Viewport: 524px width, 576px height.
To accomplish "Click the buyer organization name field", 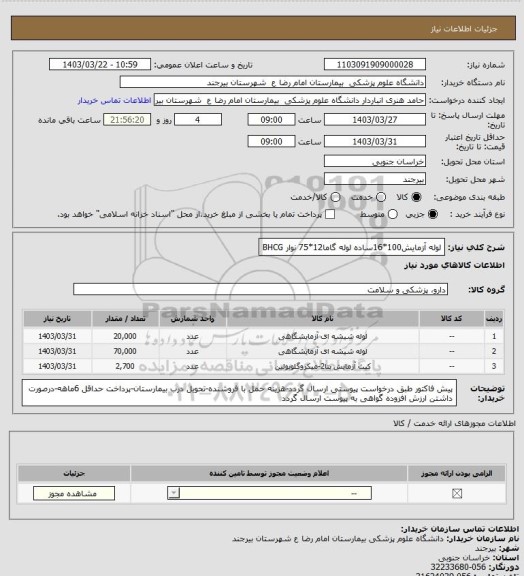I will tap(273, 82).
